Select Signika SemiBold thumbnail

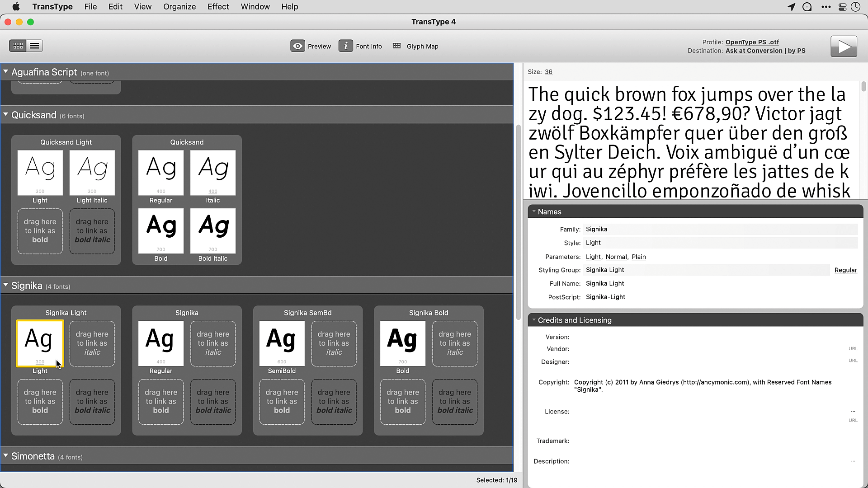[282, 343]
